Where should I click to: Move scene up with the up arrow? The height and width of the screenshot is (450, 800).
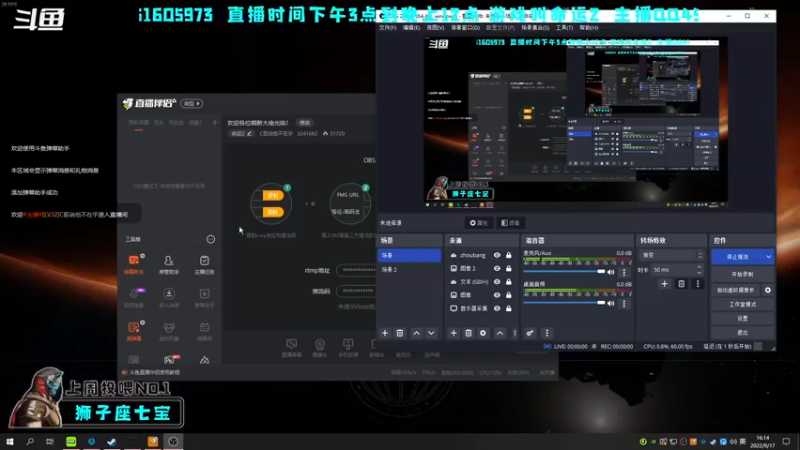416,333
